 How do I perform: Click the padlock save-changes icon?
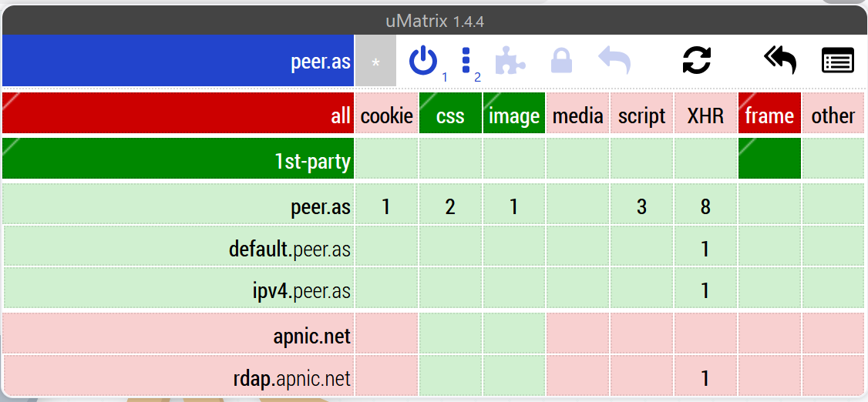[561, 60]
